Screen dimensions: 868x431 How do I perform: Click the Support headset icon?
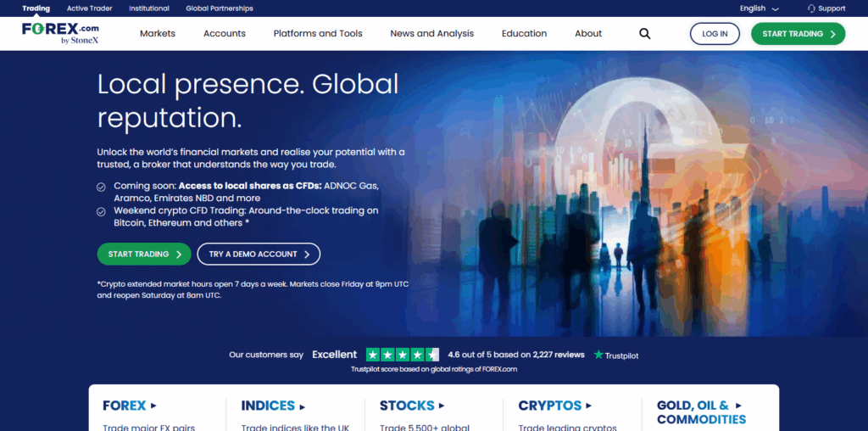(811, 8)
